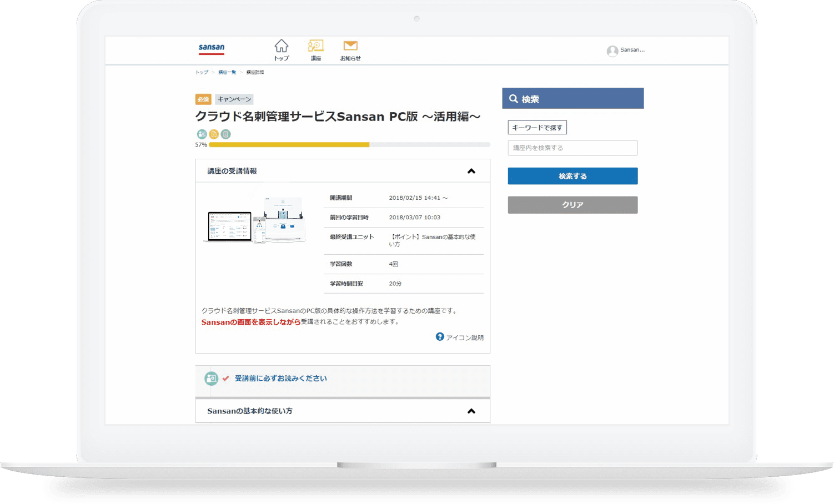Click 2018/03/07 10:03 last study time

[415, 218]
